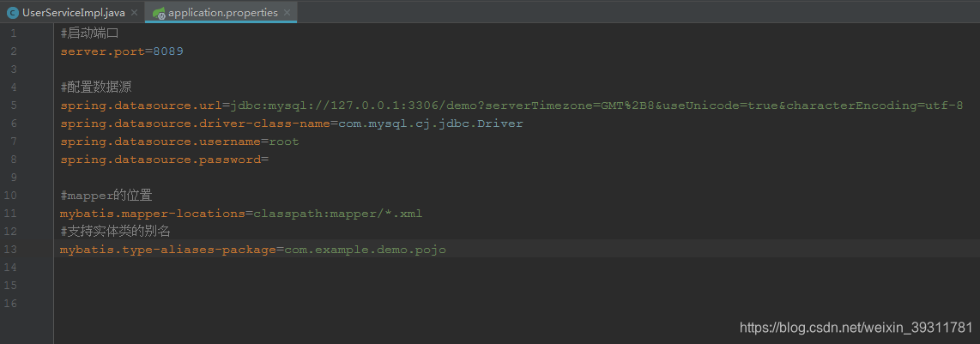Click the jdbc:mysql URL value
Screen dimensions: 980x344
(596, 106)
